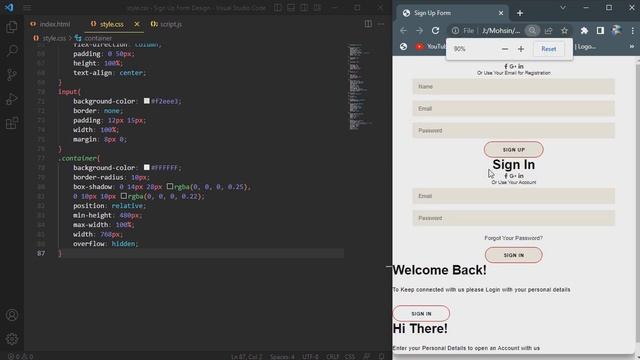Open the browser profile avatar
The width and height of the screenshot is (640, 360).
click(616, 31)
